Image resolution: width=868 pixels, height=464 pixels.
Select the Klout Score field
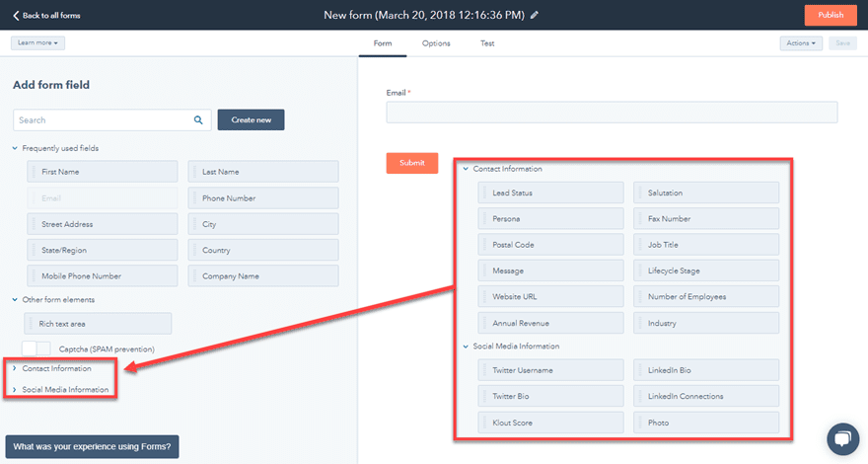(550, 423)
